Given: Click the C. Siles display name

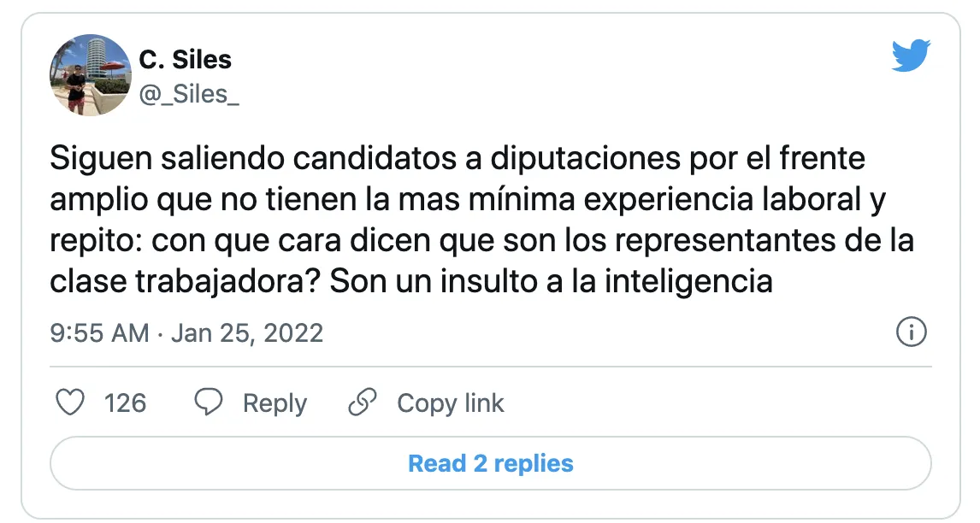Looking at the screenshot, I should pyautogui.click(x=185, y=60).
